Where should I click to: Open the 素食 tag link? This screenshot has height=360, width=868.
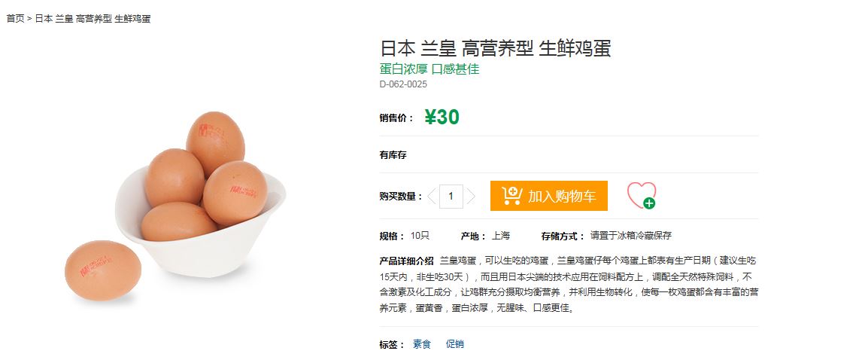click(422, 344)
